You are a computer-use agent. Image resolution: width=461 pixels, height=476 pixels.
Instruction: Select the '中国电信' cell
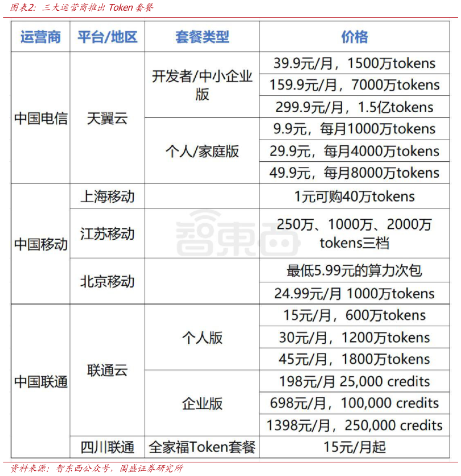40,118
